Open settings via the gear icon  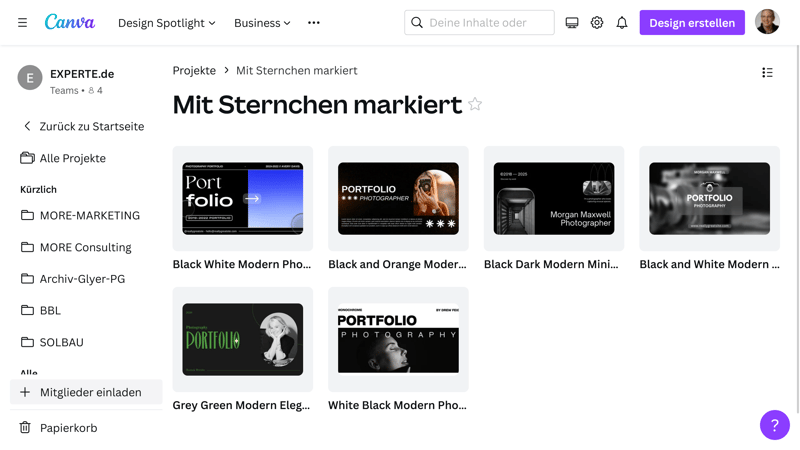(x=597, y=22)
